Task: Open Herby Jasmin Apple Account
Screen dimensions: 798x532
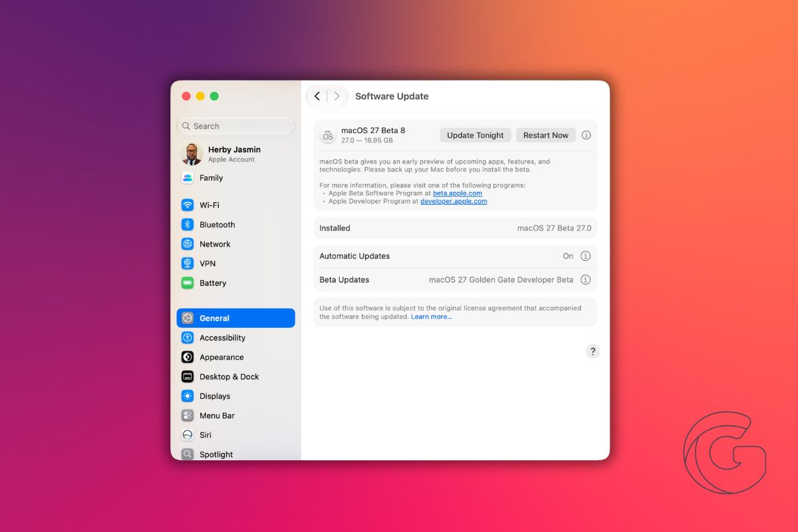Action: [x=236, y=154]
